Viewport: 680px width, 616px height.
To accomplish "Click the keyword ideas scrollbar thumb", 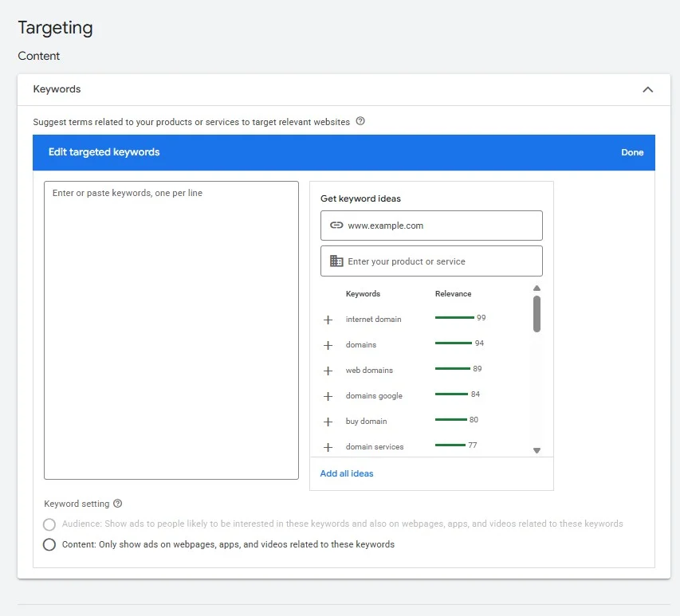I will pyautogui.click(x=537, y=314).
